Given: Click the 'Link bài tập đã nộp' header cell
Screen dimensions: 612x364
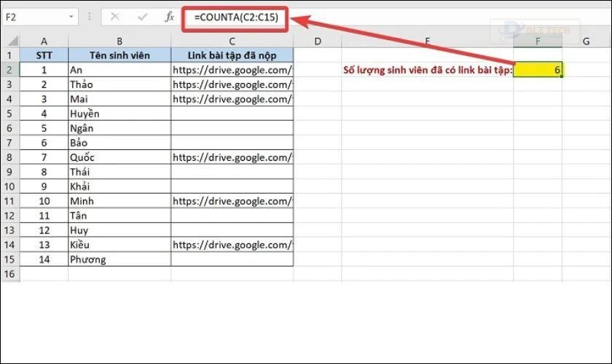Looking at the screenshot, I should pyautogui.click(x=232, y=55).
